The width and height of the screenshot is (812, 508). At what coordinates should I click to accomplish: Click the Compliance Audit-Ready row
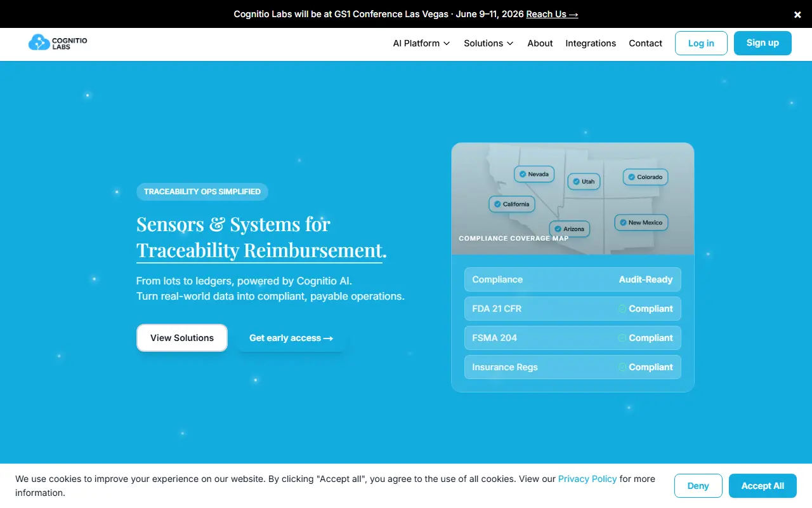(x=573, y=279)
